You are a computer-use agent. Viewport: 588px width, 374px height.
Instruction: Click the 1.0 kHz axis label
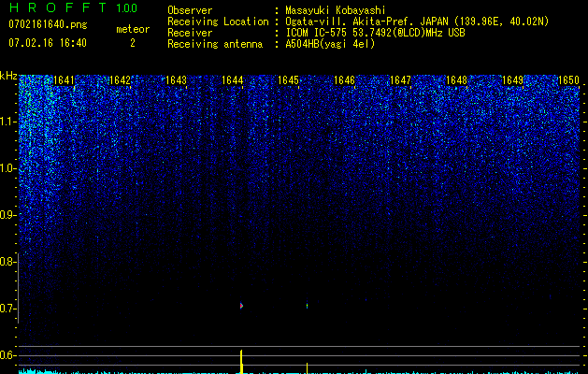7,168
